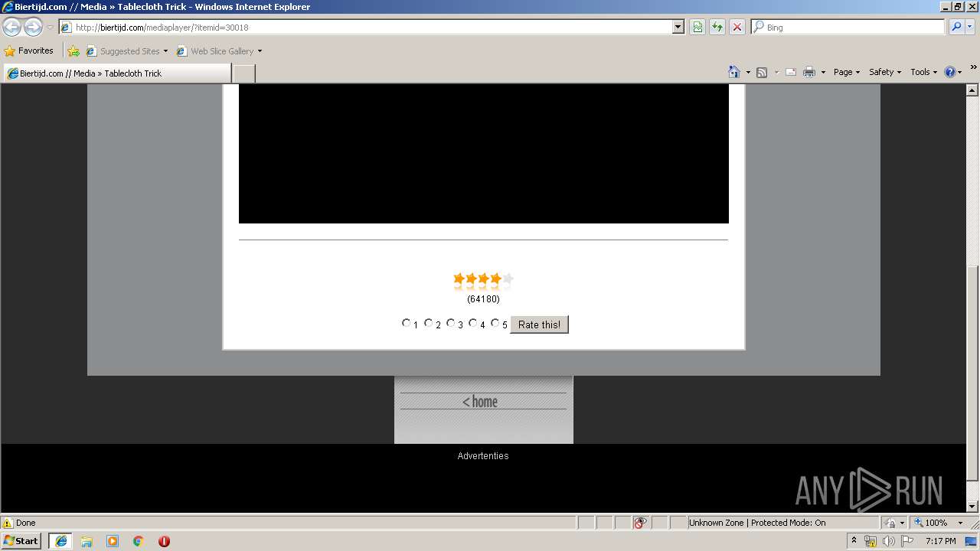Click the vertical scrollbar thumb
This screenshot has height=551, width=980.
972,373
